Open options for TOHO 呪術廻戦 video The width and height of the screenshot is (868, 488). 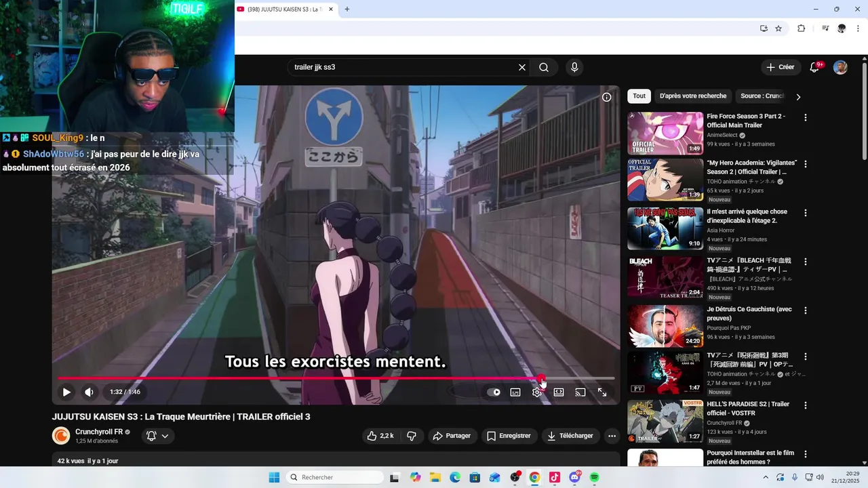[806, 357]
